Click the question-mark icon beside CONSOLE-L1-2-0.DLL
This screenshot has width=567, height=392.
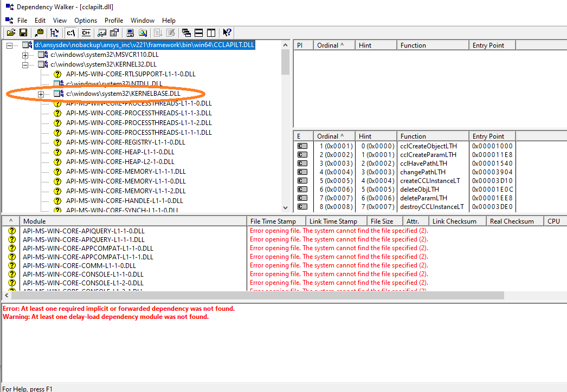(12, 283)
